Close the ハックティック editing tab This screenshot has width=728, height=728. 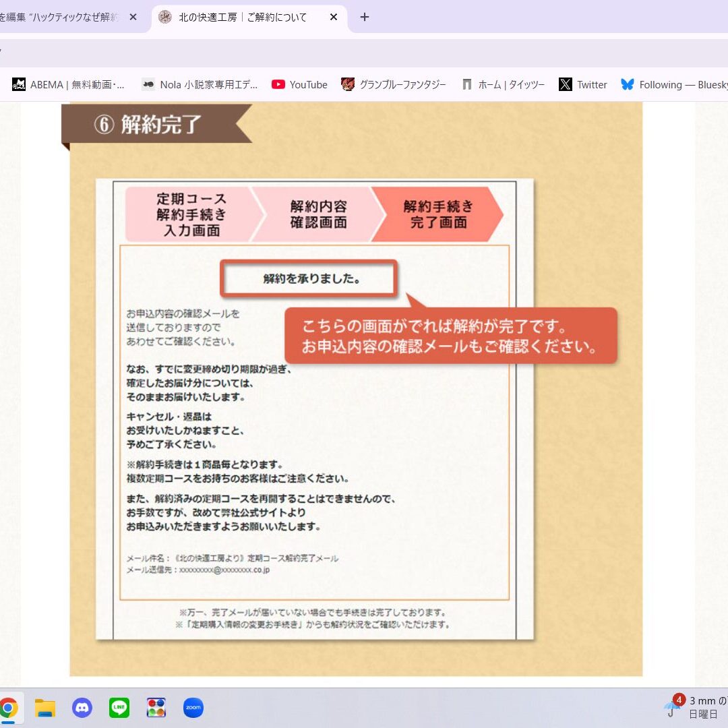point(133,17)
